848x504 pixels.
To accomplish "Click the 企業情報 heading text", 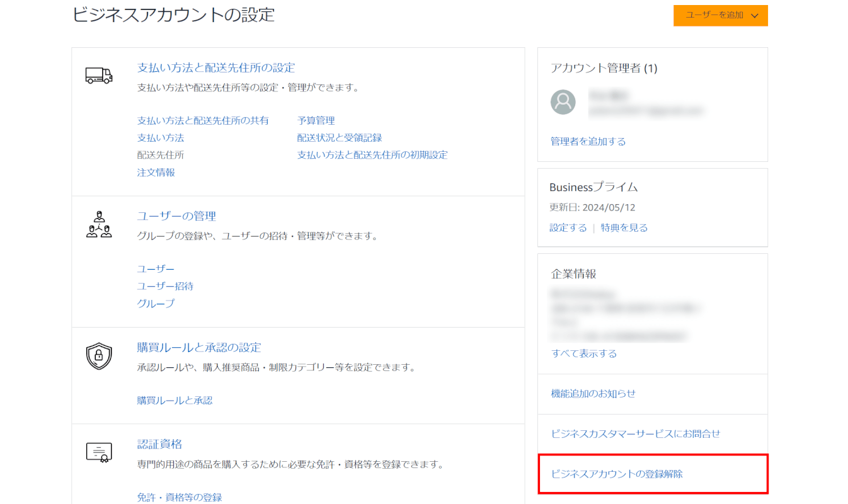I will point(574,274).
